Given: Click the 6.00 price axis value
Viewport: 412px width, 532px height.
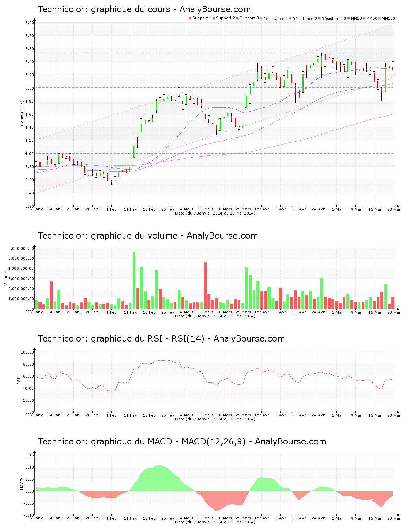Looking at the screenshot, I should [x=30, y=23].
